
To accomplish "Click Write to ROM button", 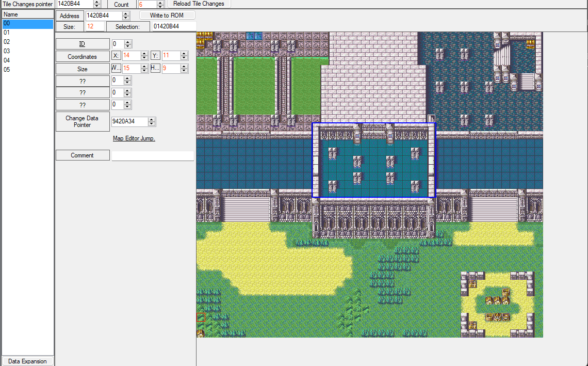I will coord(167,15).
